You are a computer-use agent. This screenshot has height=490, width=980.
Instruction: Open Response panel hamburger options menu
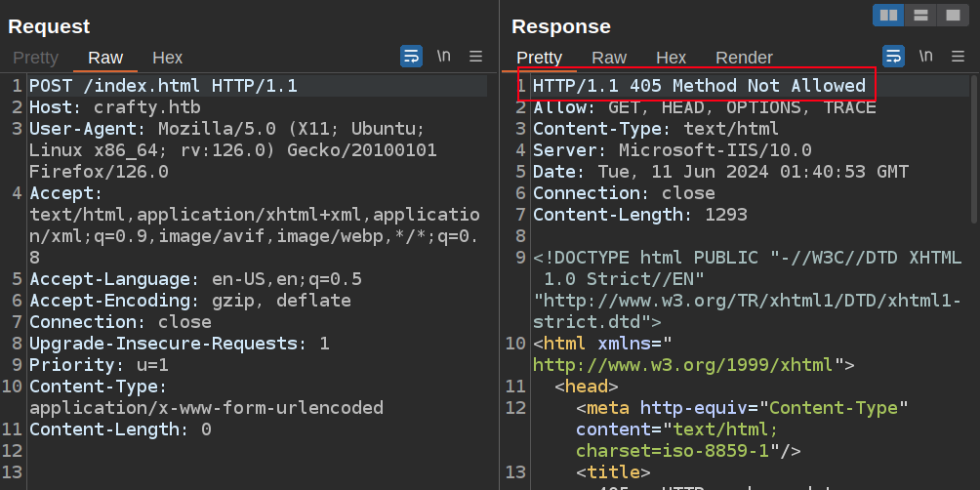959,57
